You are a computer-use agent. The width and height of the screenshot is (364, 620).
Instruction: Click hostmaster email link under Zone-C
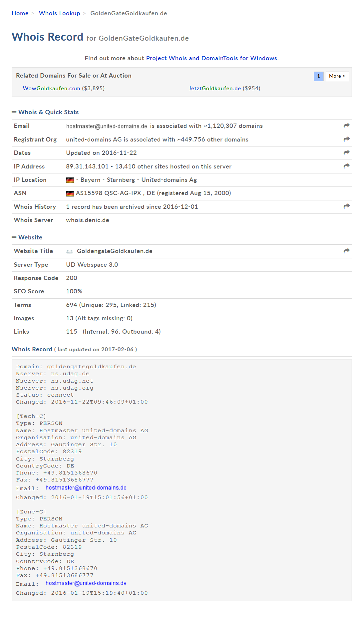(x=86, y=583)
